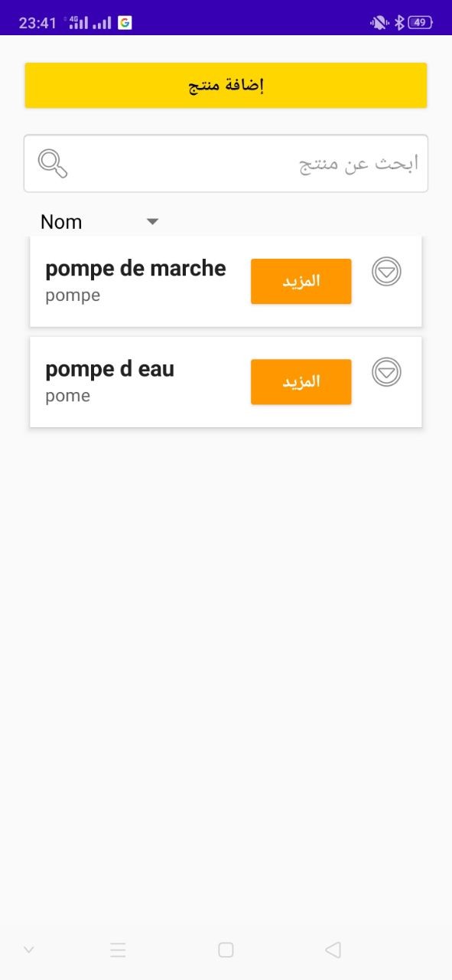The image size is (452, 980).
Task: Click the yellow إضافة منتج button
Action: click(x=226, y=85)
